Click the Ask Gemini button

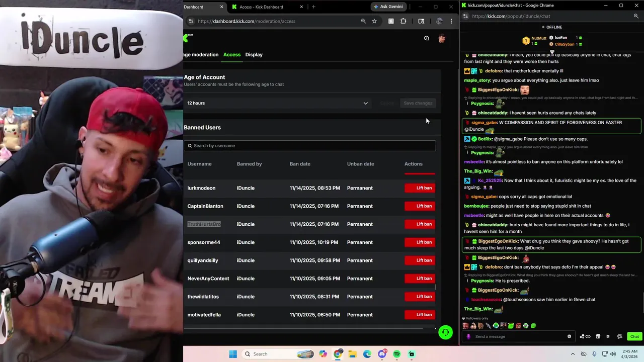388,7
